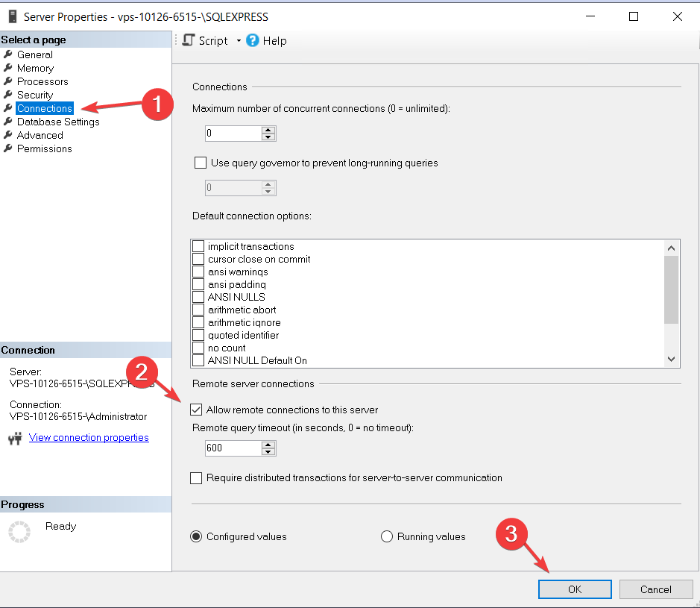Select the Running values radio button

pyautogui.click(x=387, y=536)
